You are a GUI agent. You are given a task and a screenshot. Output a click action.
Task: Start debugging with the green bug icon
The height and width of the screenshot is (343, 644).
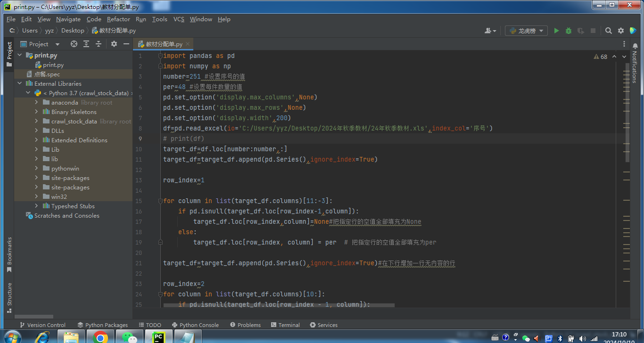click(x=569, y=31)
